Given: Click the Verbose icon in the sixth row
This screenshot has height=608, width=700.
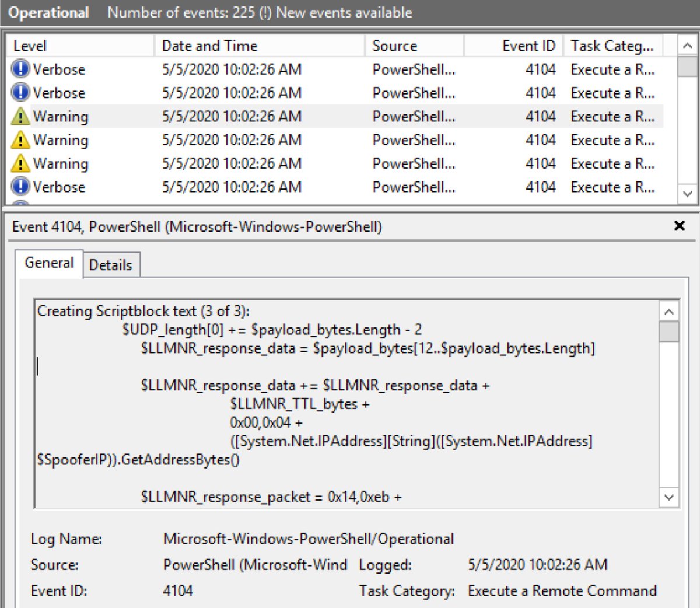Looking at the screenshot, I should [20, 186].
